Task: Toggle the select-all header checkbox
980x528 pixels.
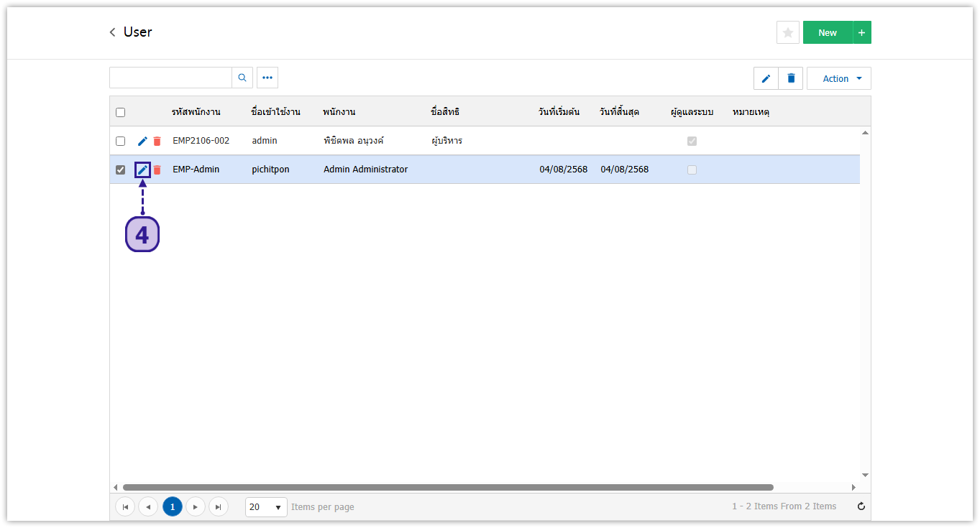Action: [120, 112]
